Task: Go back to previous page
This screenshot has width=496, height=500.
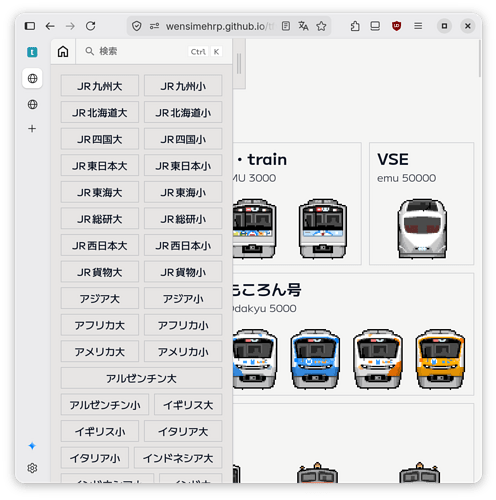Action: (x=50, y=26)
